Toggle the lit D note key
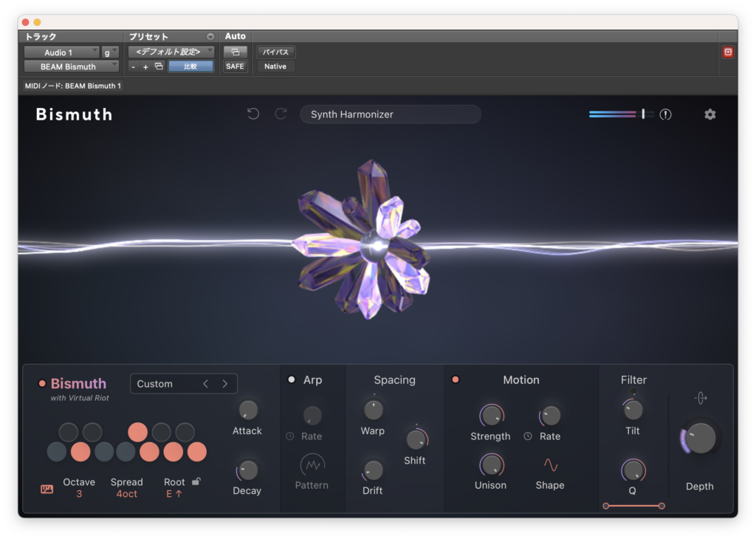Screen dimensions: 756x539 click(x=80, y=452)
